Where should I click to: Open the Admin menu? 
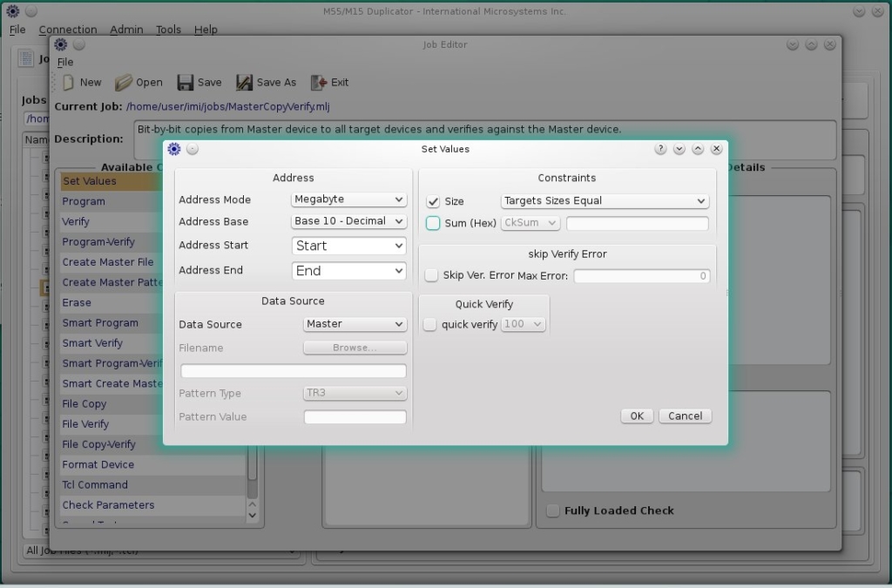[126, 30]
